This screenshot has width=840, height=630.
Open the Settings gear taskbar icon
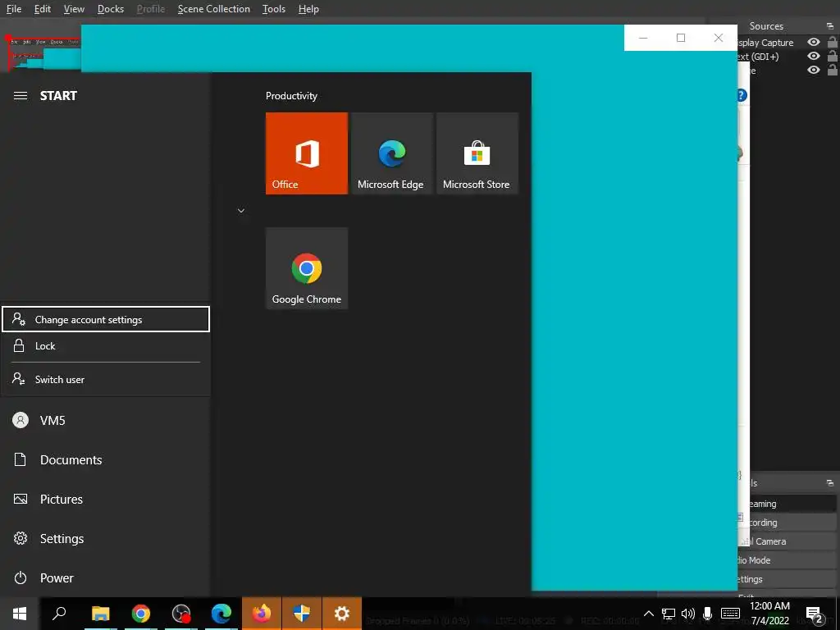(342, 614)
